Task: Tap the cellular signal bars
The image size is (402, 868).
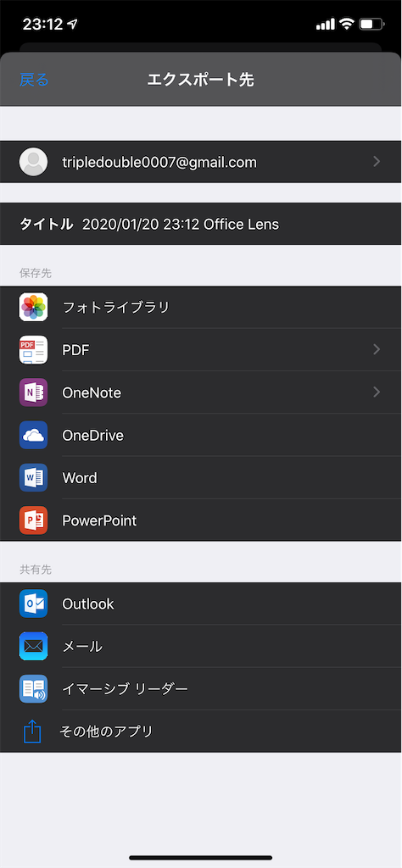Action: pyautogui.click(x=325, y=25)
